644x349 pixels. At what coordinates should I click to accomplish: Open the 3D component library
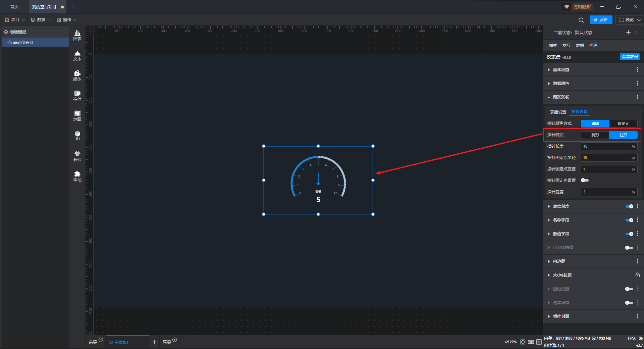tap(77, 136)
